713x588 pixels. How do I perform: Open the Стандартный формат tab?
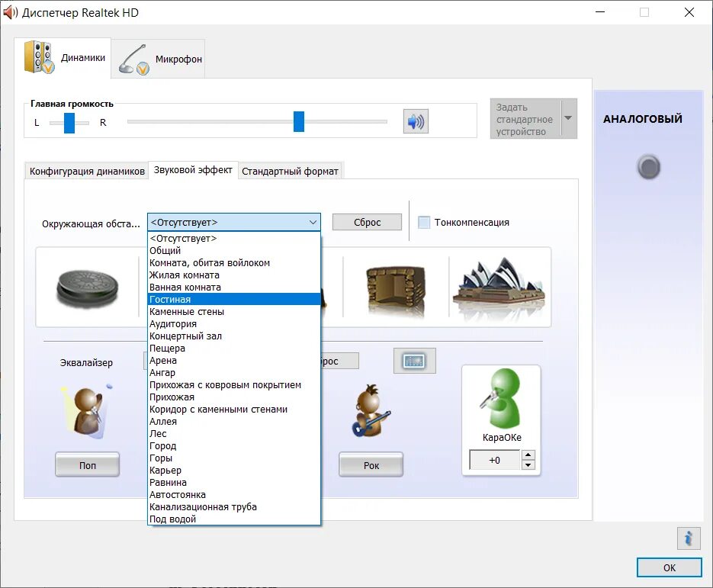tap(291, 171)
